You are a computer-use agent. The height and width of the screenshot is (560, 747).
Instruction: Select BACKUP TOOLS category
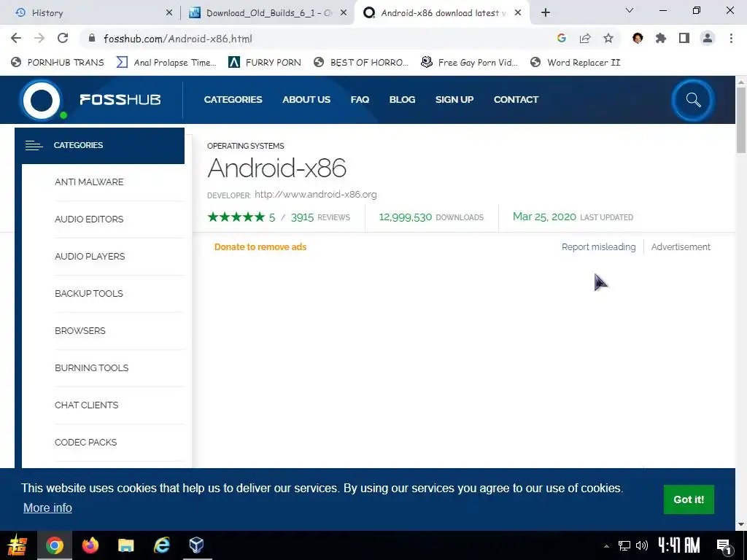(88, 293)
